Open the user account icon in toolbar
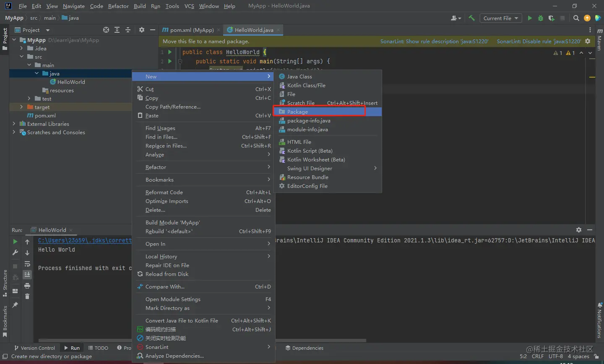The width and height of the screenshot is (604, 364). click(456, 18)
